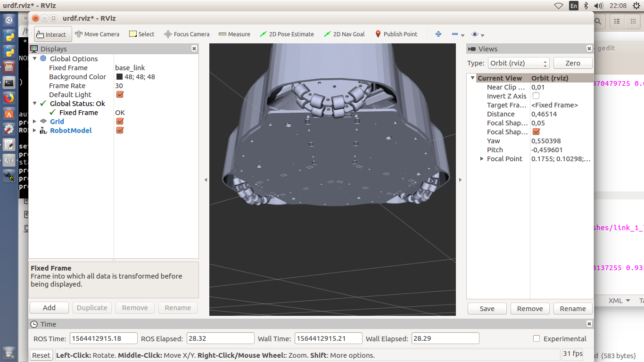
Task: Click the Grid display icon
Action: click(x=43, y=121)
